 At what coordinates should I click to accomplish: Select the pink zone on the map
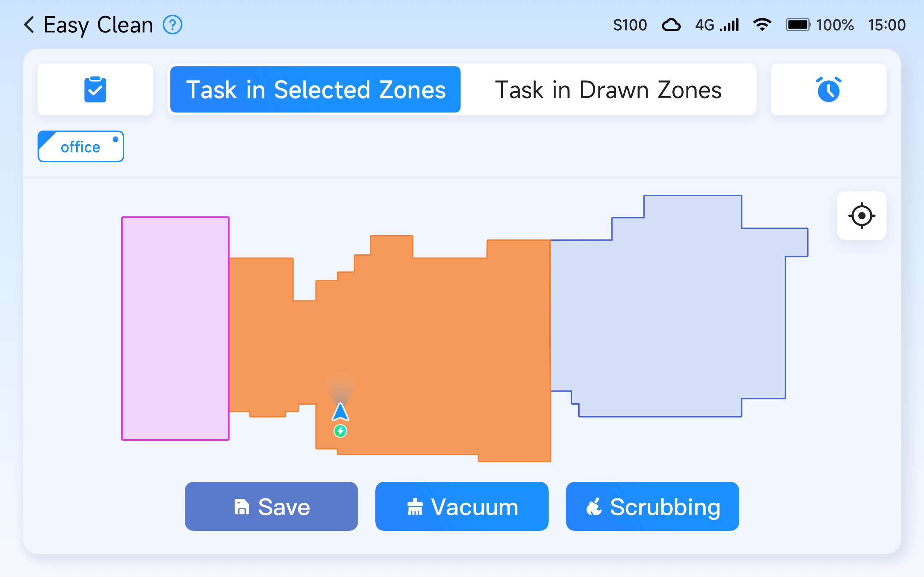[175, 328]
